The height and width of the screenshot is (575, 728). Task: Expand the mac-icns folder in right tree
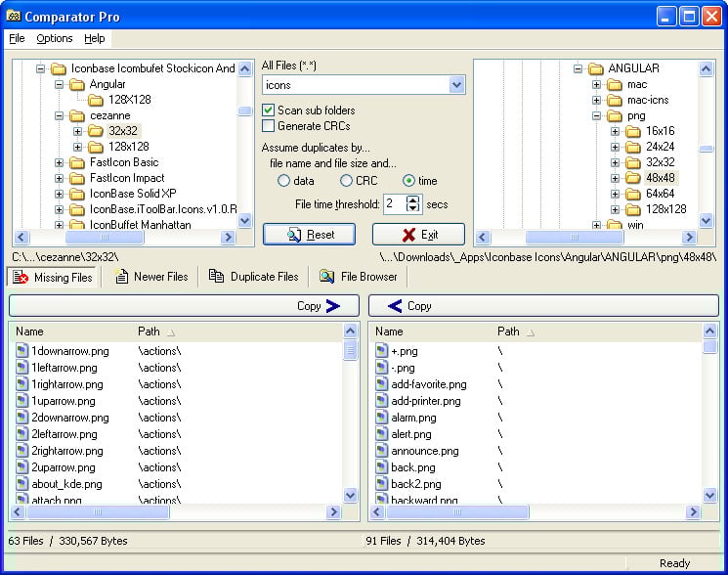(x=596, y=100)
